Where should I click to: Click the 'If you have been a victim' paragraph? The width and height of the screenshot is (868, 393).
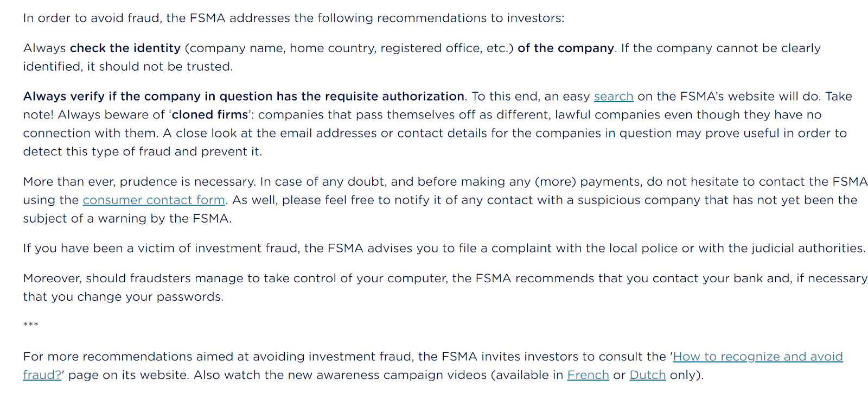(x=443, y=249)
